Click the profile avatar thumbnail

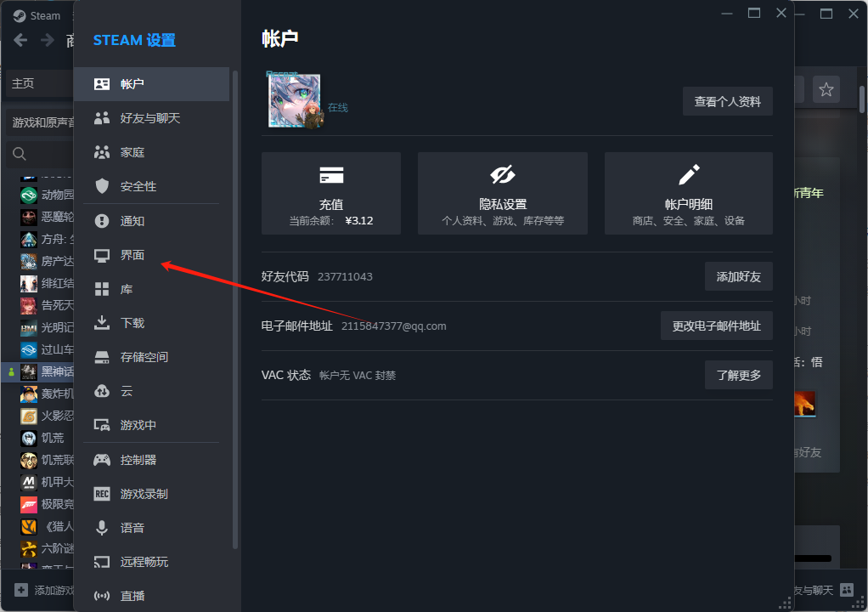point(294,101)
